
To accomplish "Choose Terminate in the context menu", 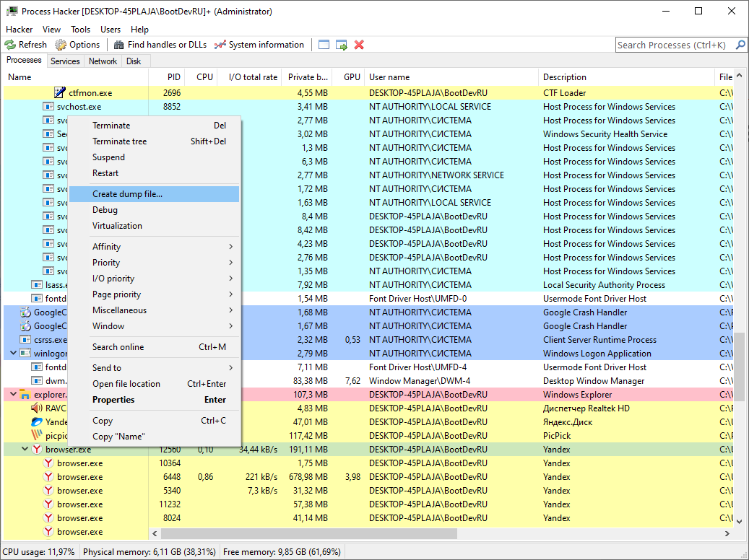I will pyautogui.click(x=155, y=126).
